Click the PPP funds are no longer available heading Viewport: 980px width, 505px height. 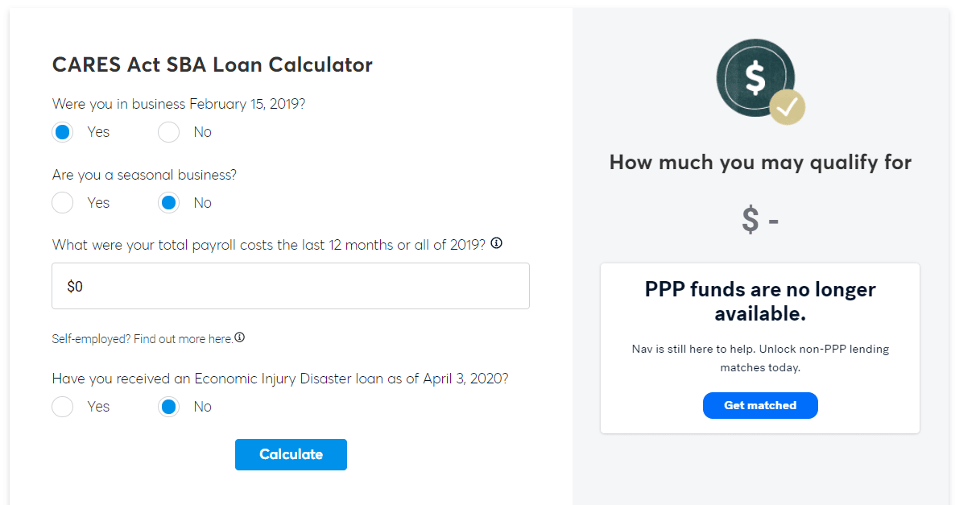760,301
